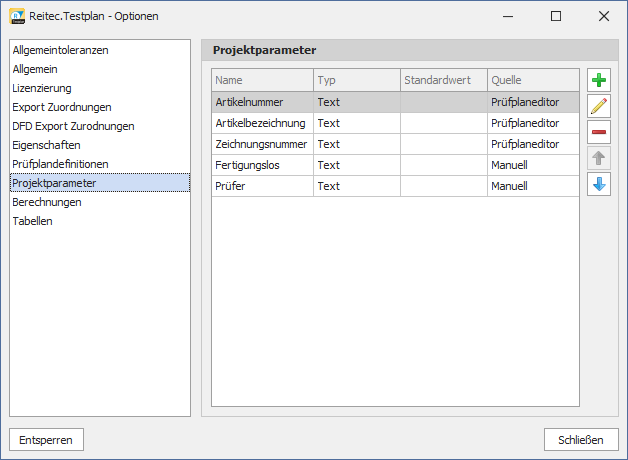Go to Export Zuordnungen settings

click(62, 107)
